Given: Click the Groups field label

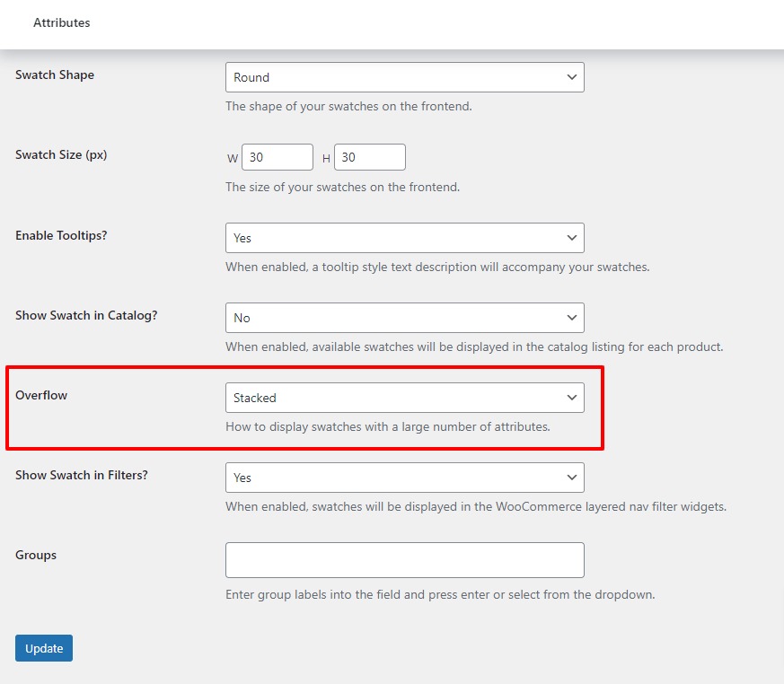Looking at the screenshot, I should click(36, 555).
